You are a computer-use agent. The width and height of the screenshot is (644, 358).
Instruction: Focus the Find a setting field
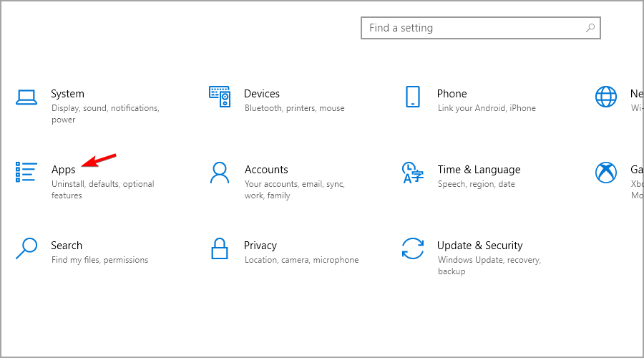point(481,28)
